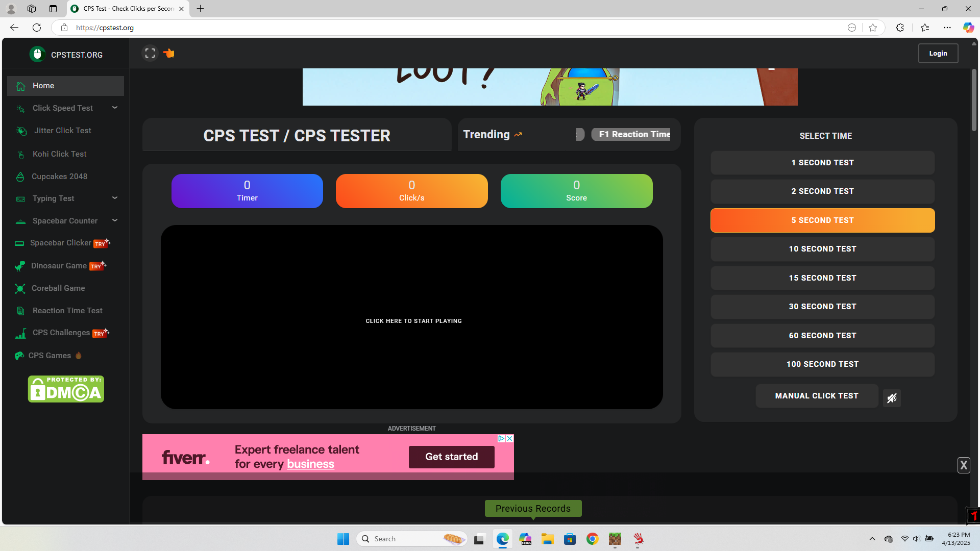Toggle the mute sound icon
The height and width of the screenshot is (551, 980).
[x=892, y=398]
